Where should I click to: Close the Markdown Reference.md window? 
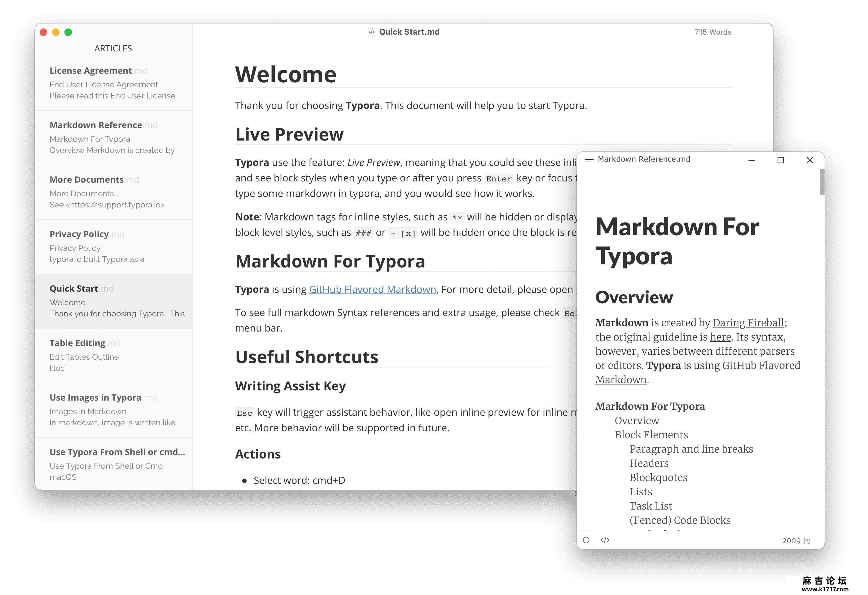pyautogui.click(x=809, y=160)
